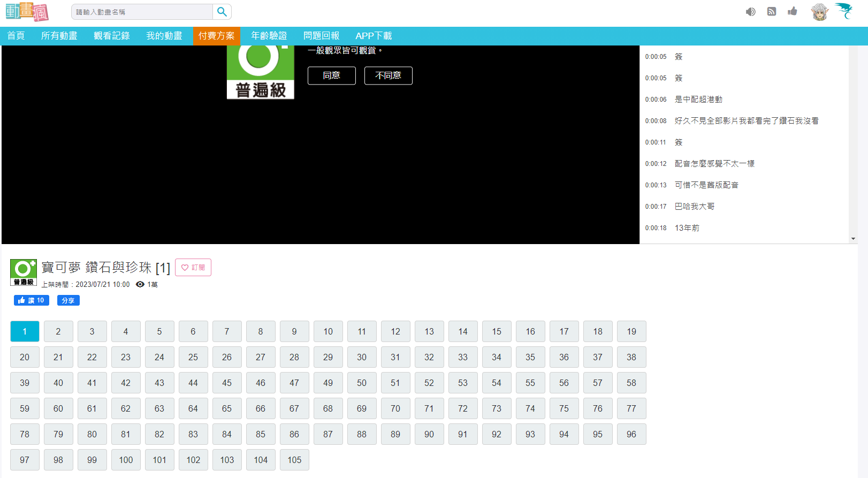This screenshot has width=868, height=478.
Task: Click the eye view-count icon
Action: [140, 284]
